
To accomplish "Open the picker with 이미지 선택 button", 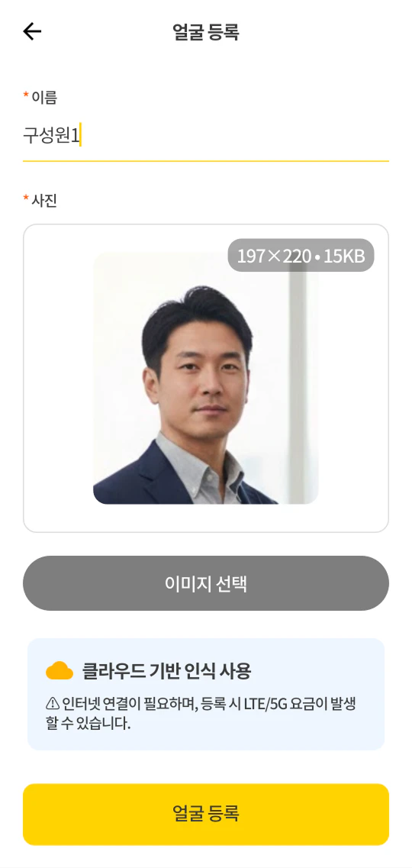I will coord(206,583).
